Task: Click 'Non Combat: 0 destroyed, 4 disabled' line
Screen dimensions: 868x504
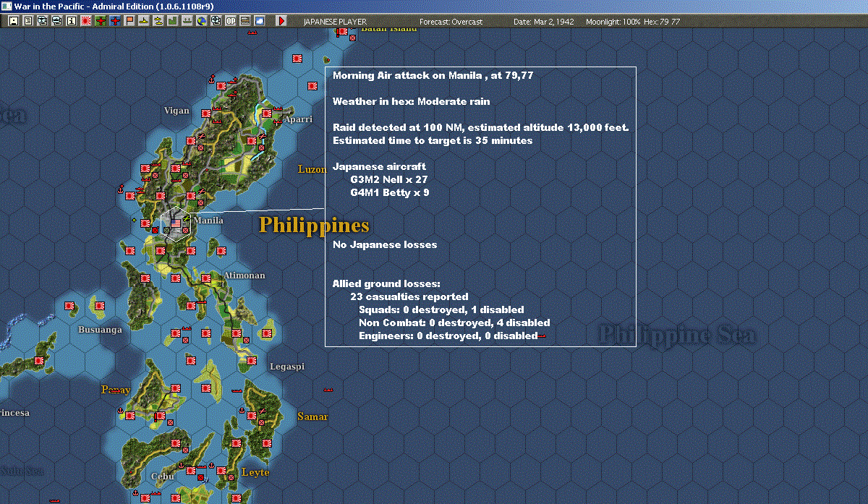Action: 454,323
